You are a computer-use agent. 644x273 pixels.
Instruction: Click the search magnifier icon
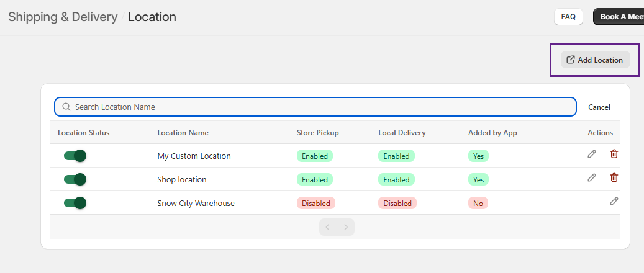click(66, 107)
